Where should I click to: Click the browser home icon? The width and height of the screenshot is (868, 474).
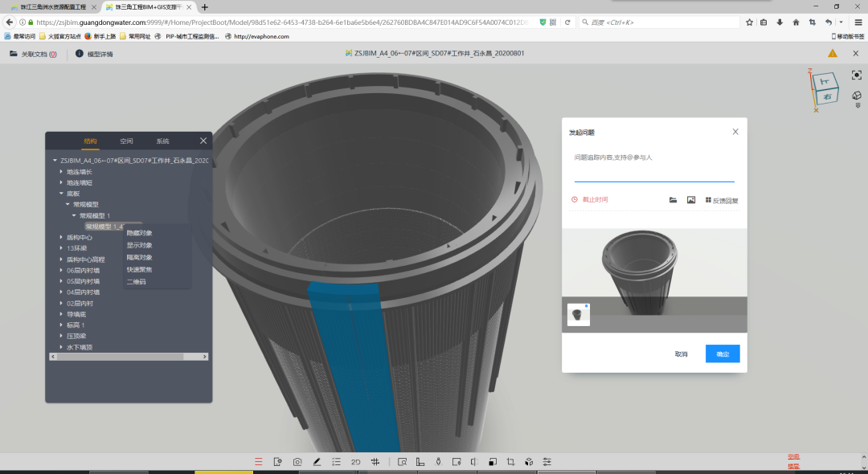(x=796, y=22)
